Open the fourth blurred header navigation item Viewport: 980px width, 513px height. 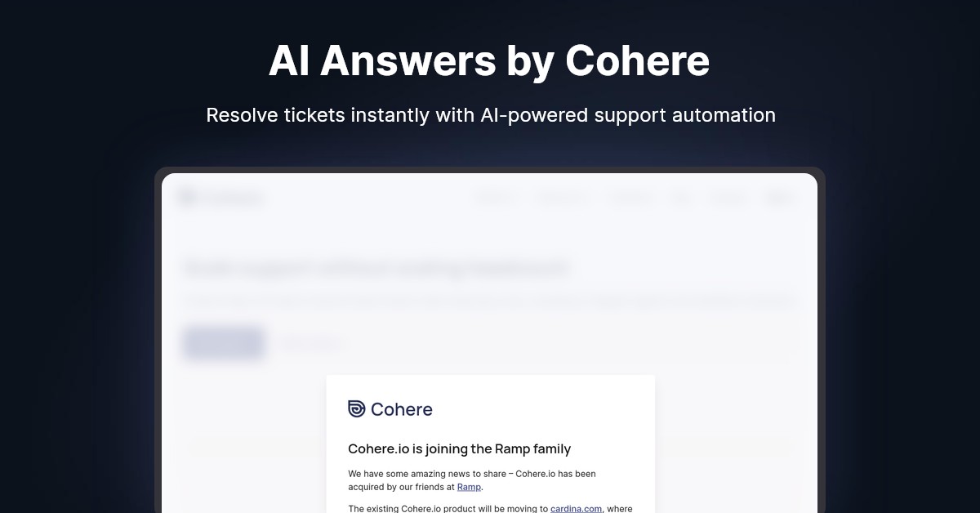[679, 198]
